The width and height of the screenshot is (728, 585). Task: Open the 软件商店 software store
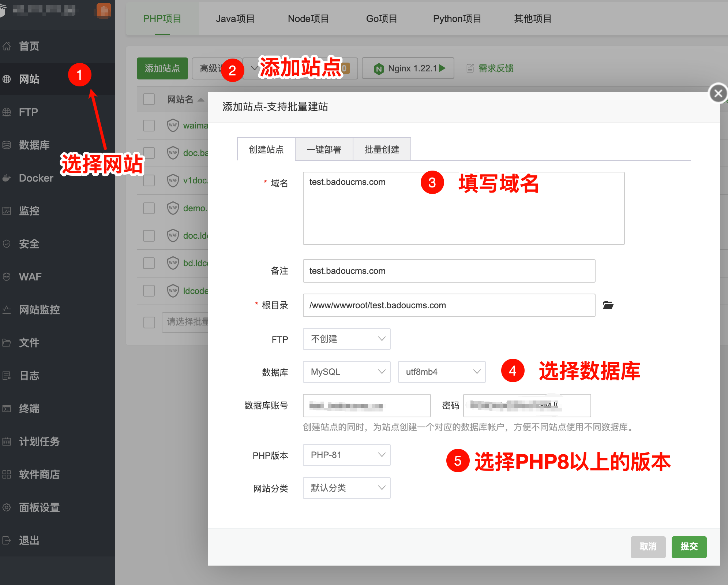click(x=38, y=475)
